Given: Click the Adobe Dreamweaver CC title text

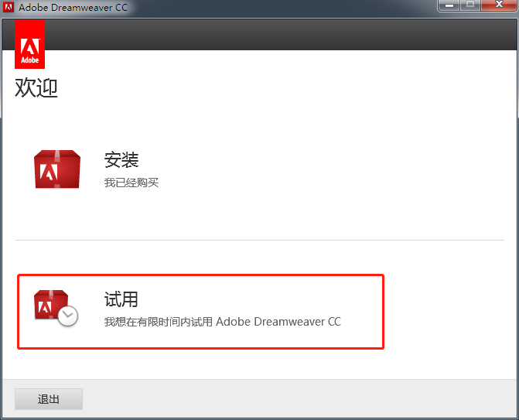Looking at the screenshot, I should (73, 7).
